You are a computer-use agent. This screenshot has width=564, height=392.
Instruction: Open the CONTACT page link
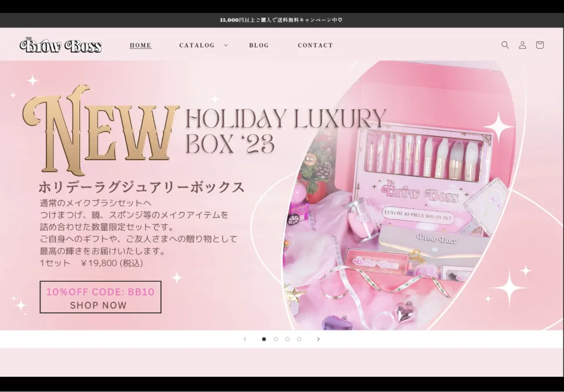(x=315, y=45)
